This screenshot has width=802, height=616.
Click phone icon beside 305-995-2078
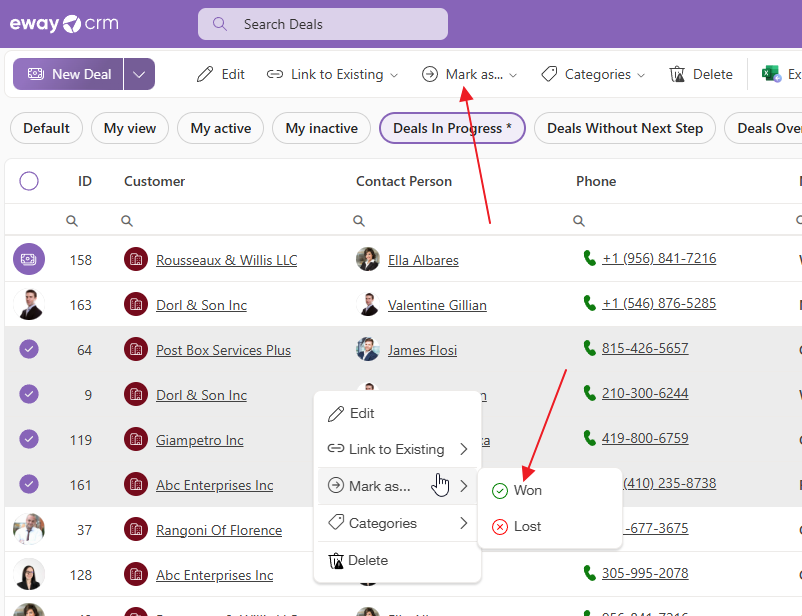pyautogui.click(x=590, y=574)
